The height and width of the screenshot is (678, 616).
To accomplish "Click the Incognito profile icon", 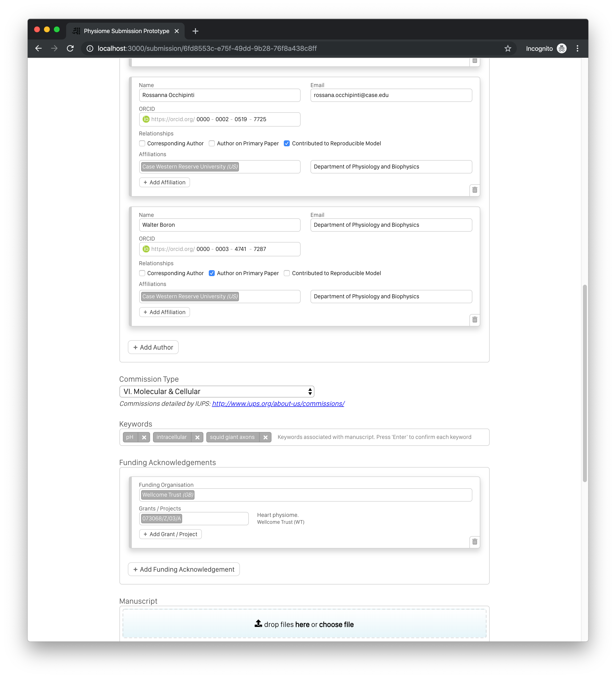I will pyautogui.click(x=561, y=48).
